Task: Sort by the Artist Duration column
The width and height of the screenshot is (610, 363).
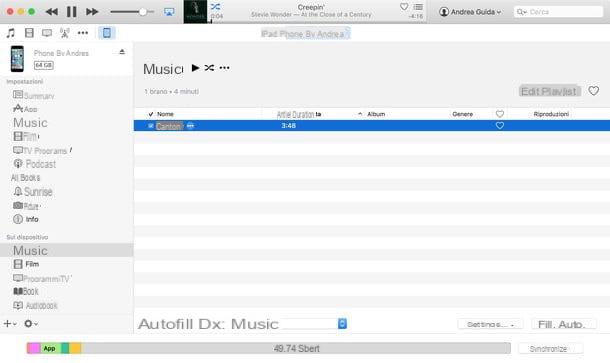Action: click(299, 114)
